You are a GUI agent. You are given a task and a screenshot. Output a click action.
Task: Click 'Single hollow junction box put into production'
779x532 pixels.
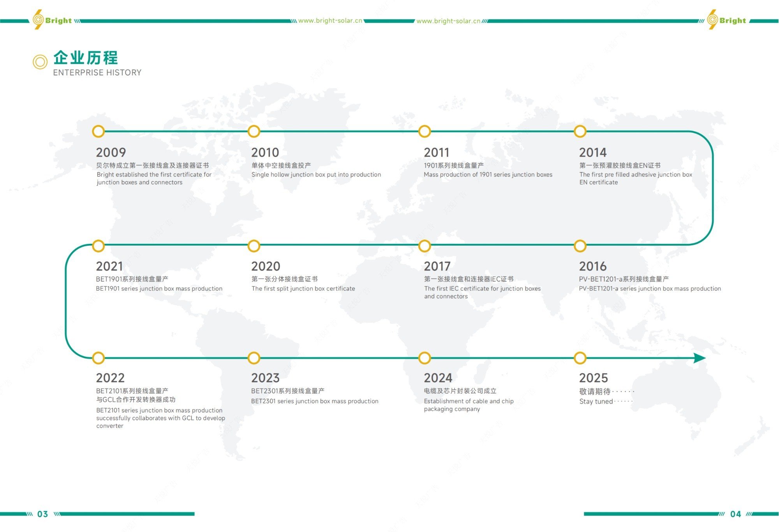[316, 174]
